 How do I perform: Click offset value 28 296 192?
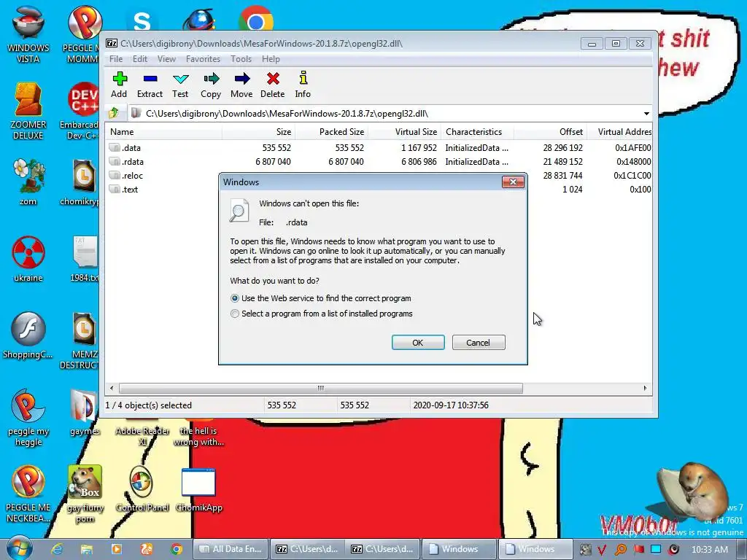(x=562, y=147)
